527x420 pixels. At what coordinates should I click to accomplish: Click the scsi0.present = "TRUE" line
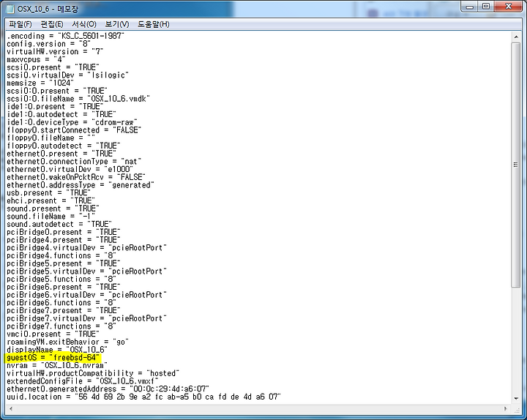tap(53, 67)
